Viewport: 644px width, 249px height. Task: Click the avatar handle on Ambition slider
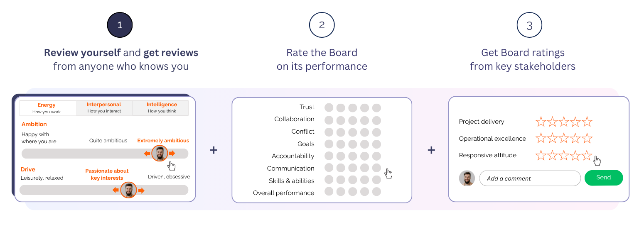(160, 154)
